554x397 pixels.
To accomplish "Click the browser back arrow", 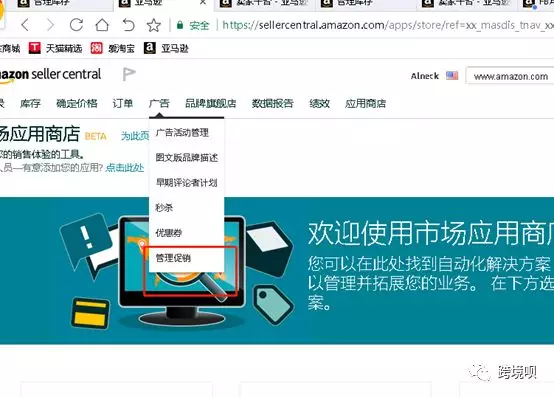I will click(x=25, y=25).
